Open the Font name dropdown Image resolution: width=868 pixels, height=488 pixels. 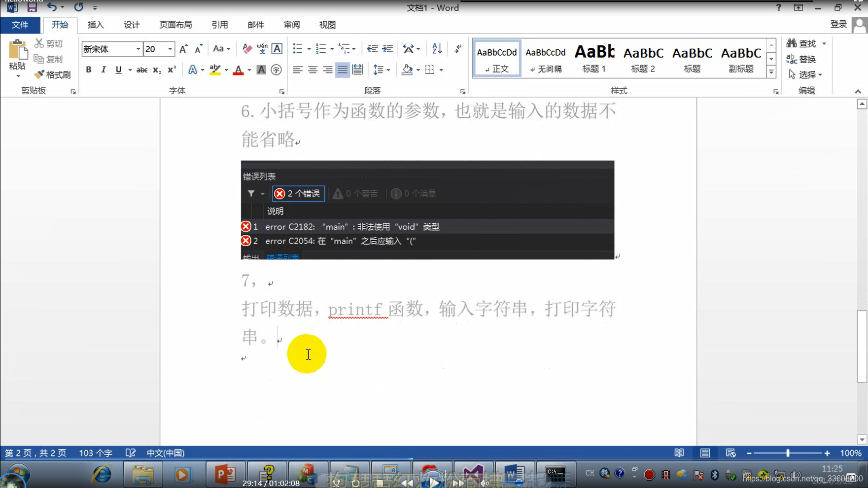click(x=139, y=49)
